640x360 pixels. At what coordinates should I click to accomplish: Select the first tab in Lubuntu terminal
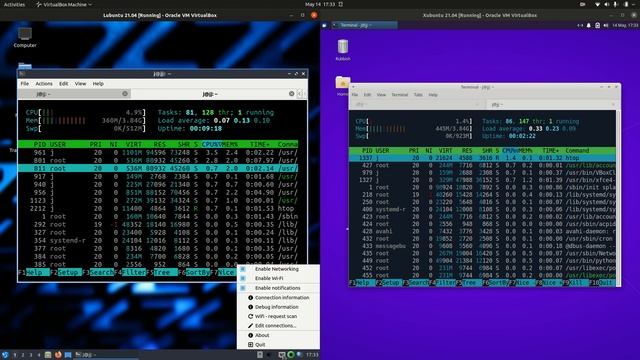(x=75, y=94)
